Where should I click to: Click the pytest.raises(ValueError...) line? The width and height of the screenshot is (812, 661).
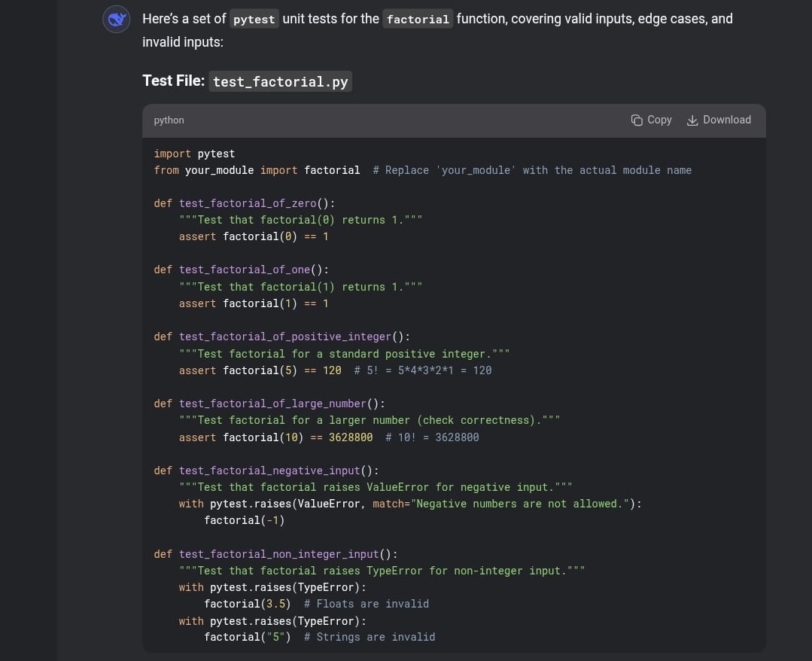pos(410,504)
